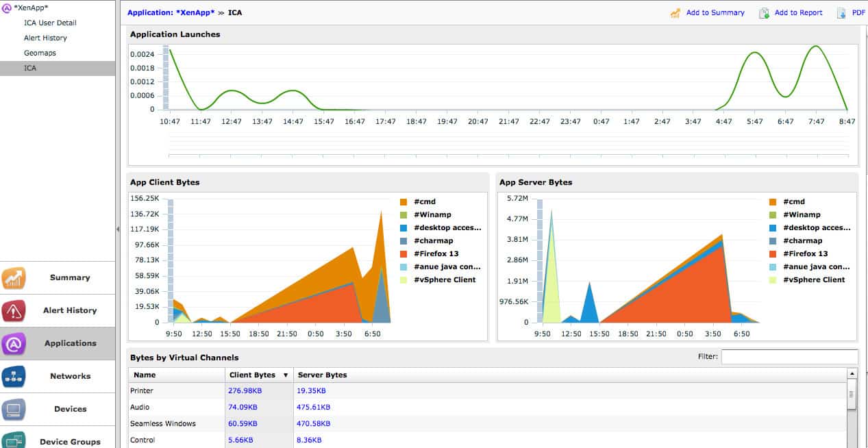Viewport: 868px width, 448px height.
Task: Click the #charmap label in App Server Bytes legend
Action: coord(803,240)
